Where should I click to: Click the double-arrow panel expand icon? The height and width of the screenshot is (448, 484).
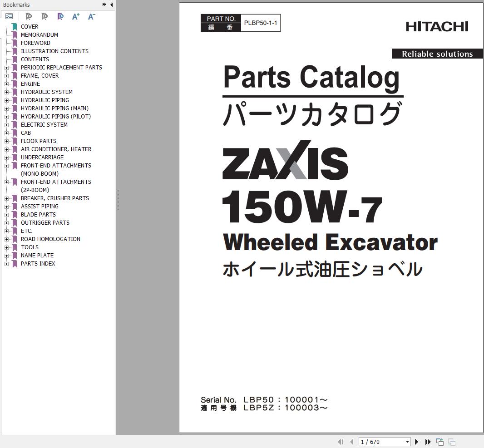104,5
